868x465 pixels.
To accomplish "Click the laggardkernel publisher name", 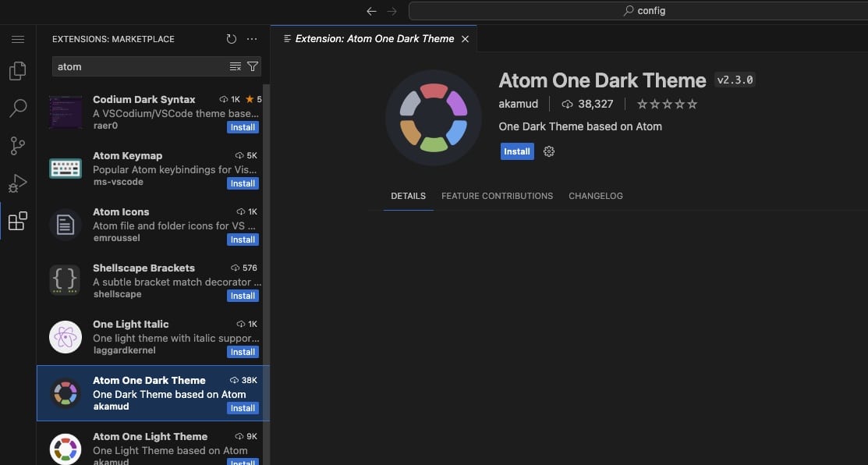I will [124, 350].
